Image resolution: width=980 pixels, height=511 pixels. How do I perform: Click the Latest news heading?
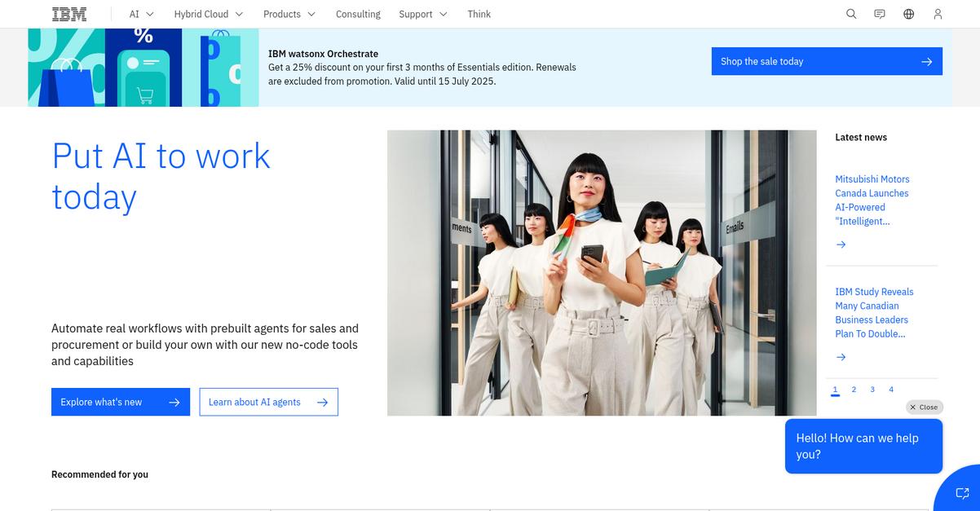click(x=861, y=137)
